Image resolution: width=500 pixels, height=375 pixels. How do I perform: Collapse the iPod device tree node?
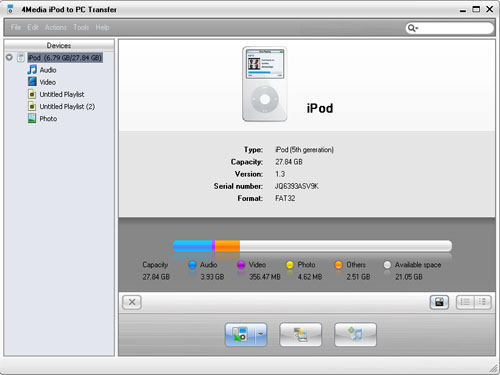(x=9, y=57)
